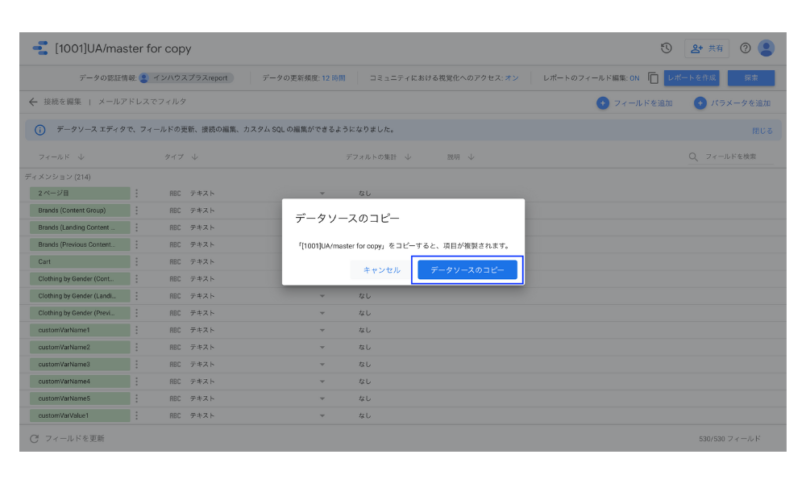The height and width of the screenshot is (484, 806).
Task: Expand type dropdown for customVarName2 row
Action: pyautogui.click(x=322, y=347)
